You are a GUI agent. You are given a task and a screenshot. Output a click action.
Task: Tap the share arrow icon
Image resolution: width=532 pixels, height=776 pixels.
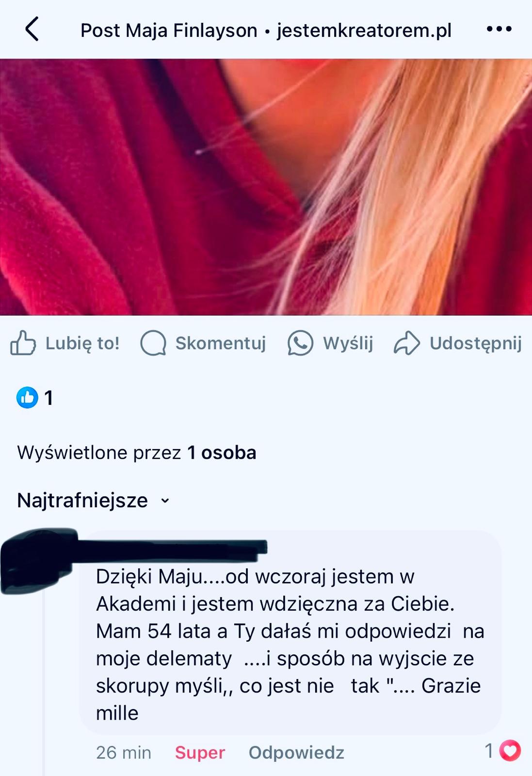(x=407, y=343)
